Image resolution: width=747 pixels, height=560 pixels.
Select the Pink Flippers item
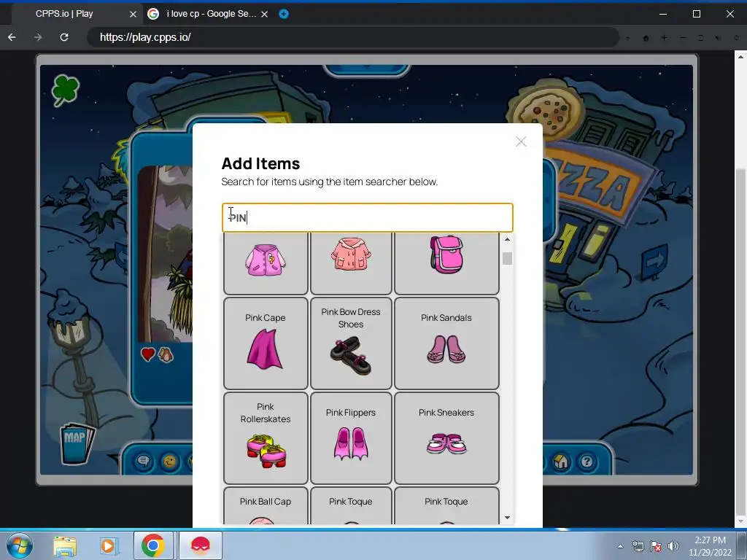pyautogui.click(x=351, y=438)
